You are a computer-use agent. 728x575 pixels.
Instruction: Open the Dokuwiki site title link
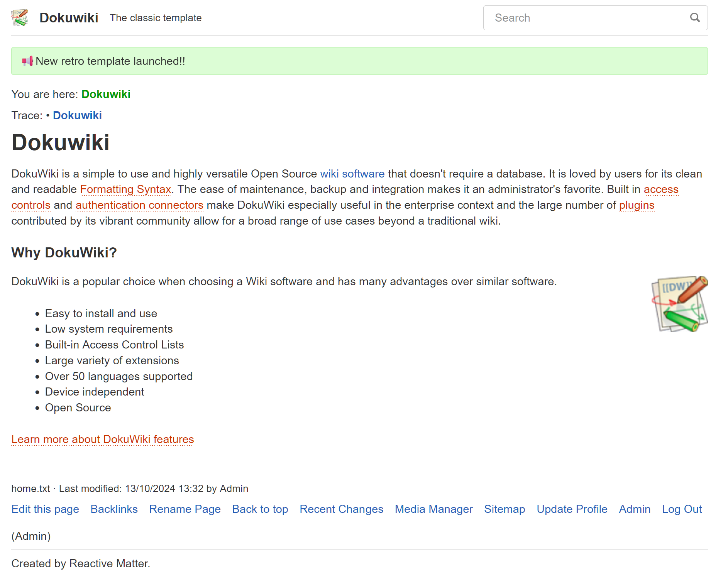[x=69, y=18]
